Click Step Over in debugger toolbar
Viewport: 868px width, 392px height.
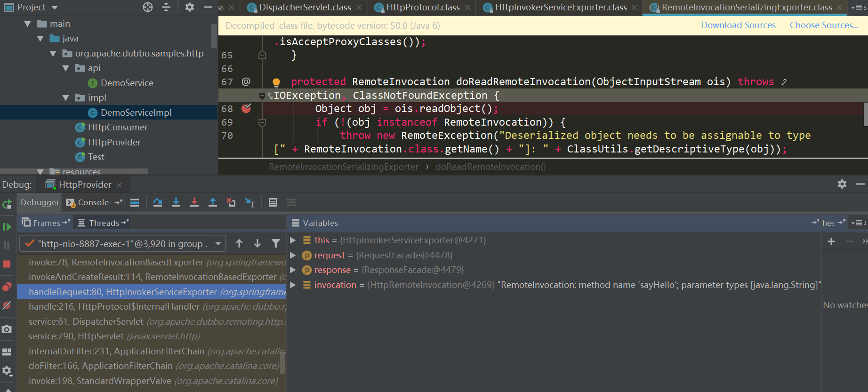[158, 202]
